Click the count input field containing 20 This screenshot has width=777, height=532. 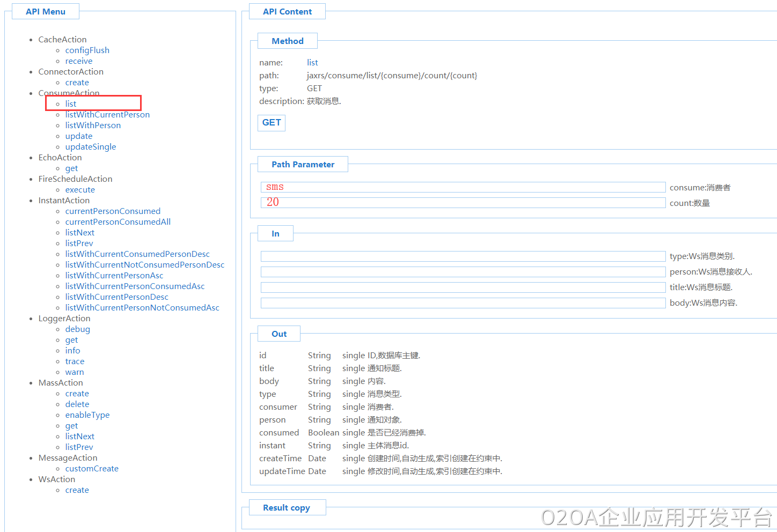pyautogui.click(x=463, y=203)
